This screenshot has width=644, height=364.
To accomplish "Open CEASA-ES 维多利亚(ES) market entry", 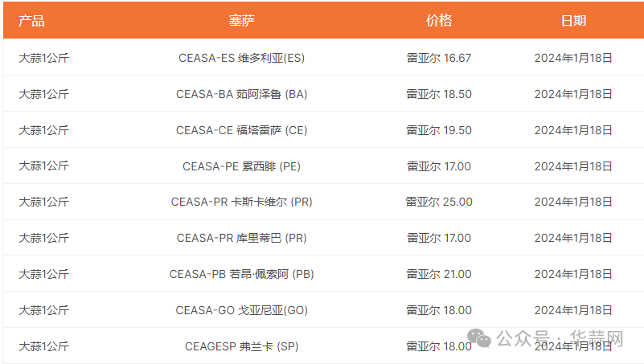I will [241, 58].
